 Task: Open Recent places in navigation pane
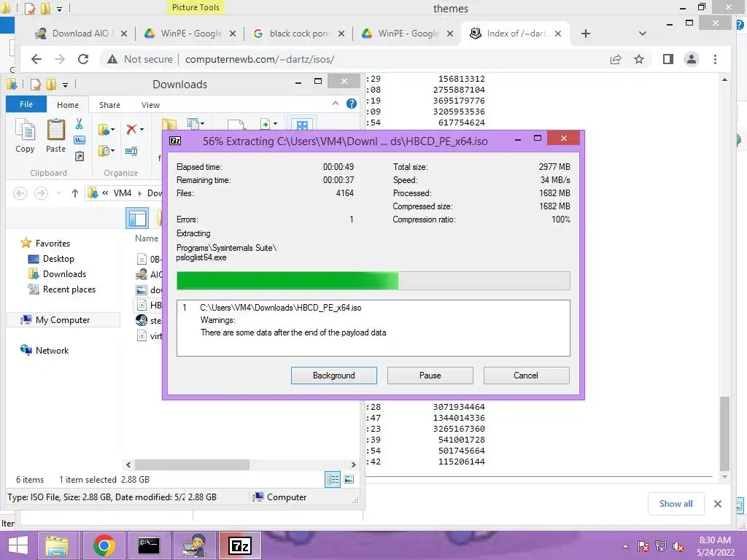pyautogui.click(x=69, y=289)
